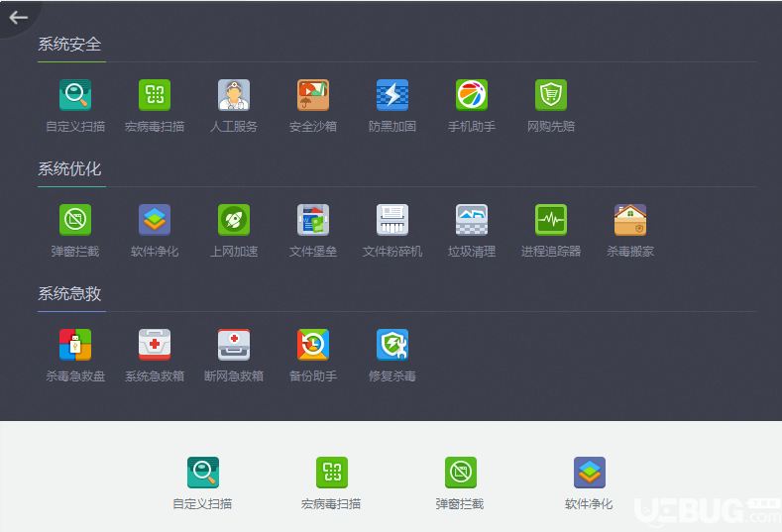The image size is (782, 532).
Task: Start the 安全沙箱 sandbox tool
Action: 313,95
